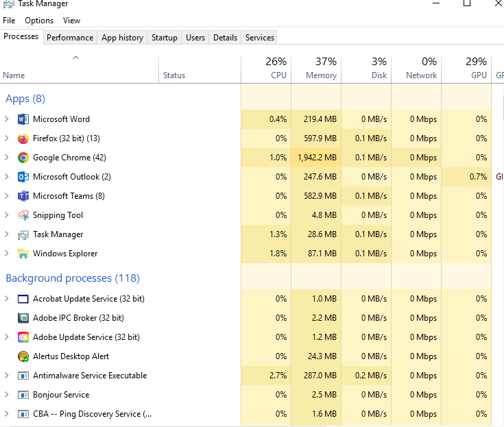Image resolution: width=504 pixels, height=427 pixels.
Task: Click the Windows Explorer folder icon
Action: 23,254
